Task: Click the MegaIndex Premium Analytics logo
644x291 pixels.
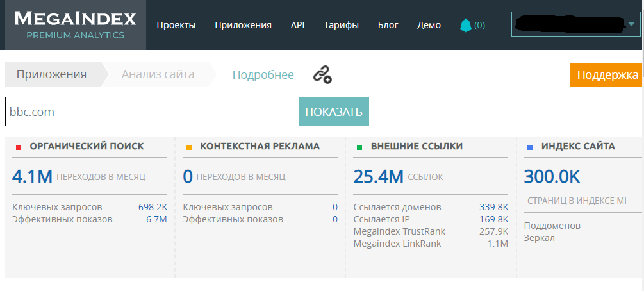Action: coord(75,24)
